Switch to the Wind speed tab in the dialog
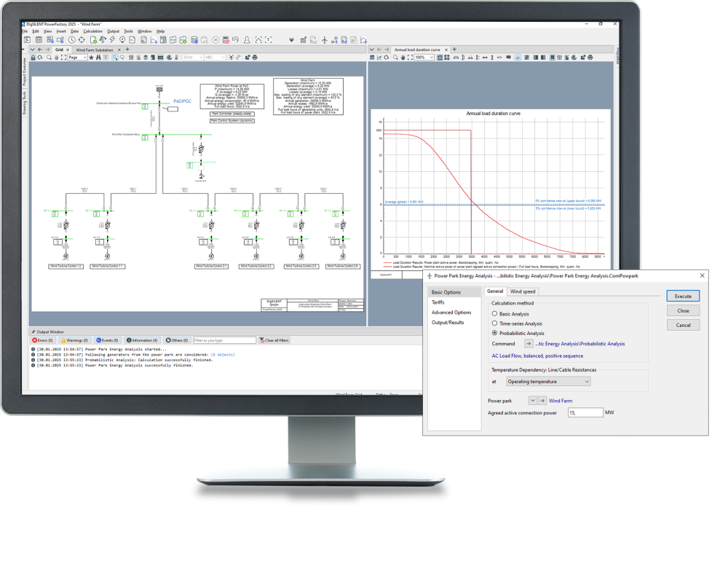This screenshot has width=728, height=574. click(523, 291)
